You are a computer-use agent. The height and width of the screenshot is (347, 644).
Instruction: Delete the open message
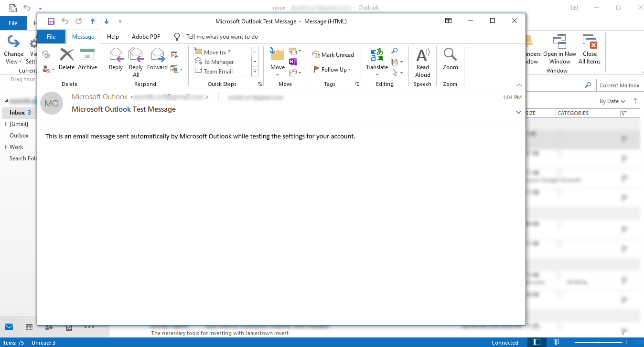(x=66, y=60)
